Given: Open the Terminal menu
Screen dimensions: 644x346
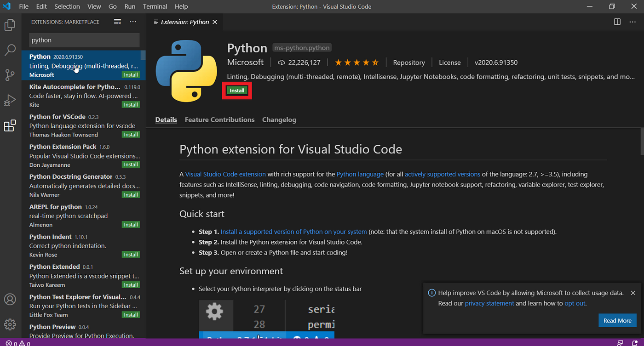Looking at the screenshot, I should pos(155,6).
